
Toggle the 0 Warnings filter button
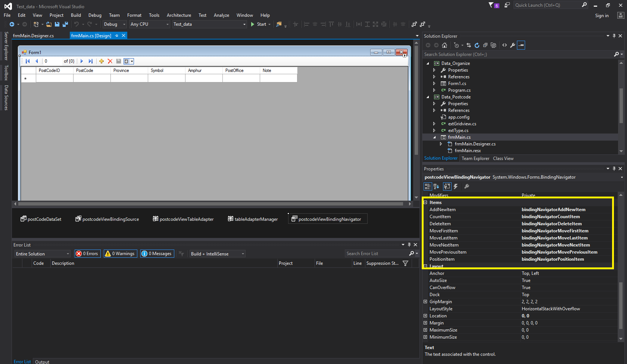120,254
